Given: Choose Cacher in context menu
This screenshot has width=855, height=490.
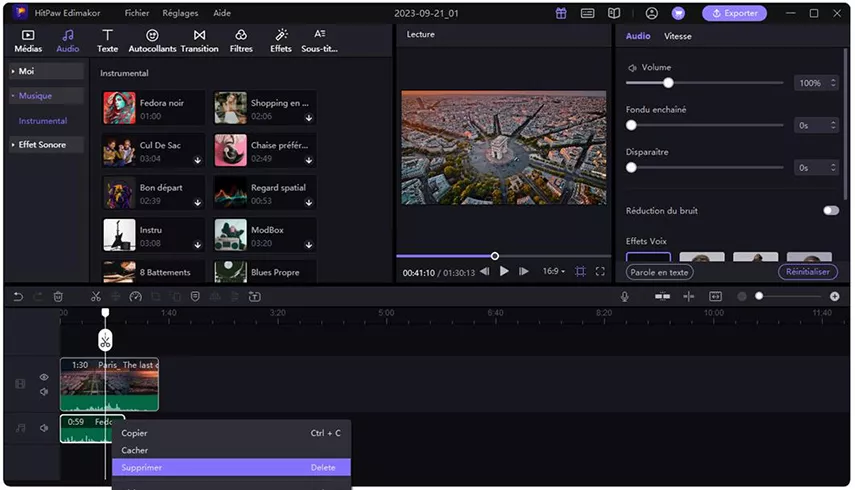Looking at the screenshot, I should (231, 450).
